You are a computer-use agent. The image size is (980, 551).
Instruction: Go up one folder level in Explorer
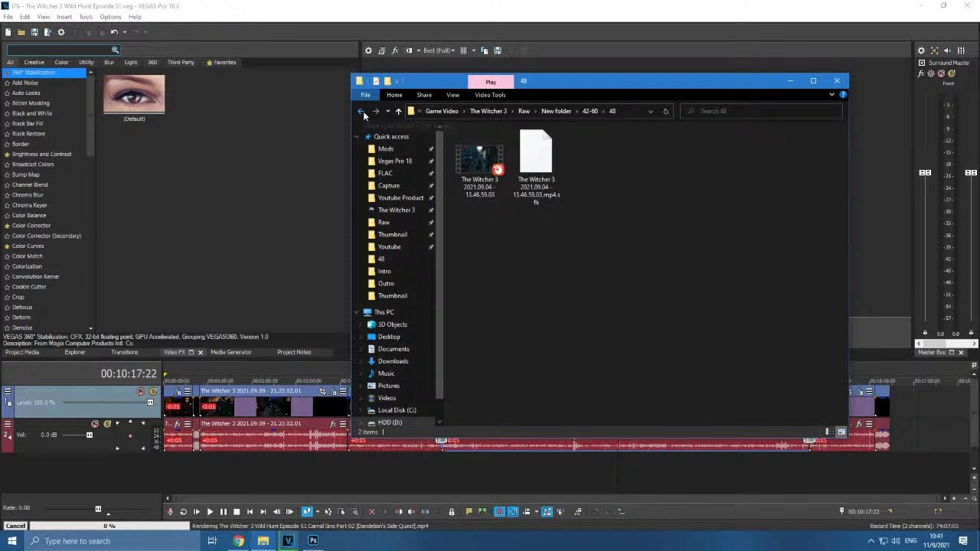click(398, 111)
